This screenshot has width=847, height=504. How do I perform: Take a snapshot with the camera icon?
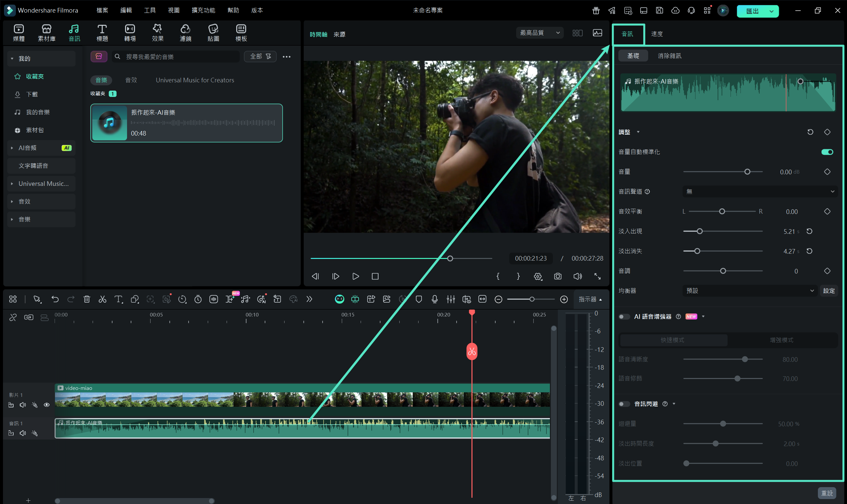(557, 276)
